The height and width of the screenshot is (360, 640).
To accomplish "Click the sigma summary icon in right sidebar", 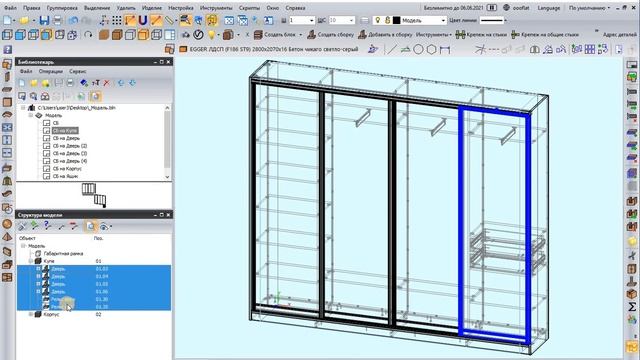I will 632,306.
